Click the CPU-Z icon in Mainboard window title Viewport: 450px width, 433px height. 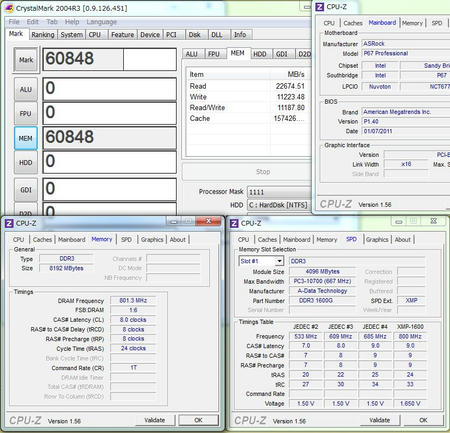(320, 7)
